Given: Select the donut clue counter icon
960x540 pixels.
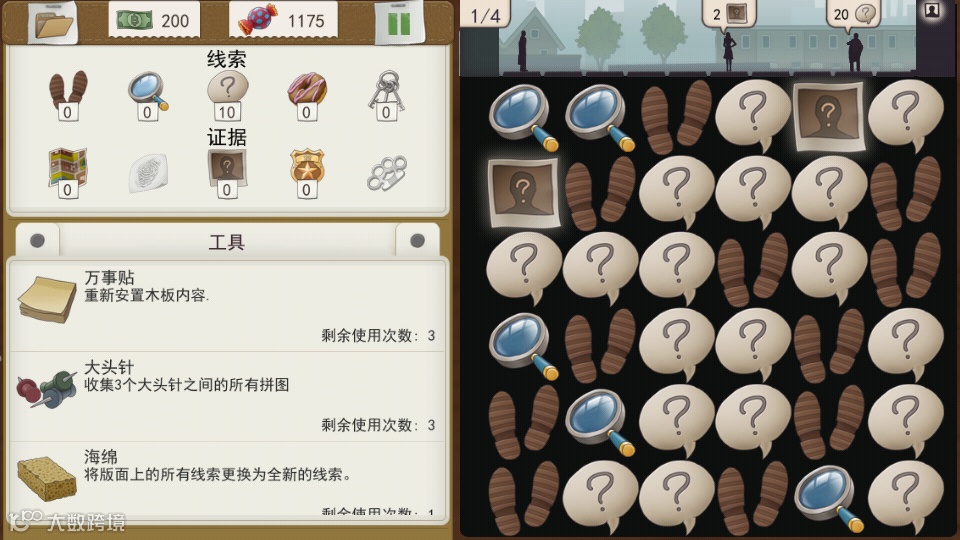Looking at the screenshot, I should point(307,94).
